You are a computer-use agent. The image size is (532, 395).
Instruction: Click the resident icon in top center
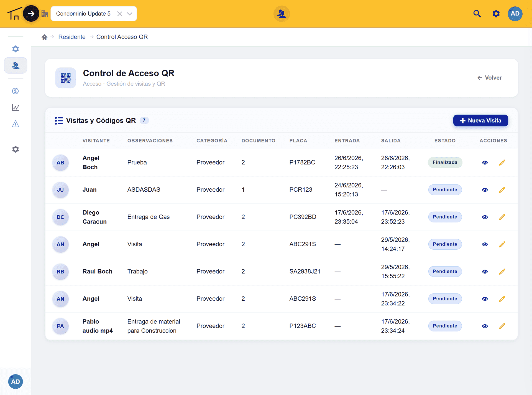pyautogui.click(x=282, y=14)
